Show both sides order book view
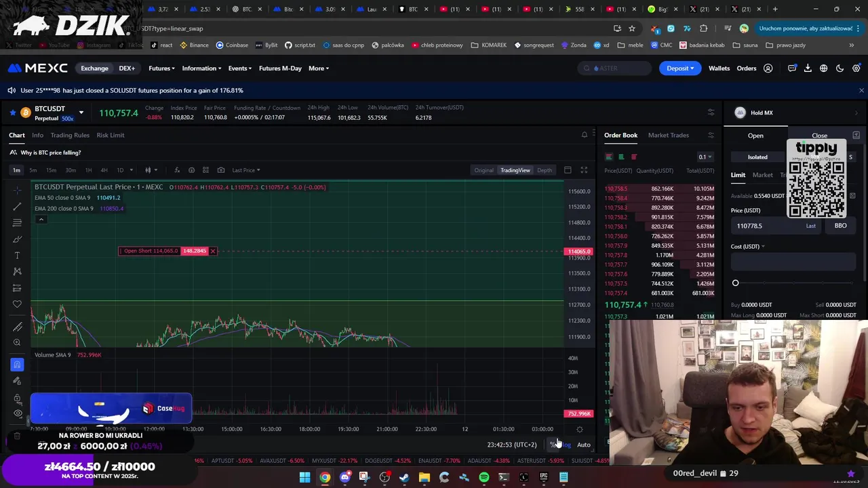 [x=609, y=157]
